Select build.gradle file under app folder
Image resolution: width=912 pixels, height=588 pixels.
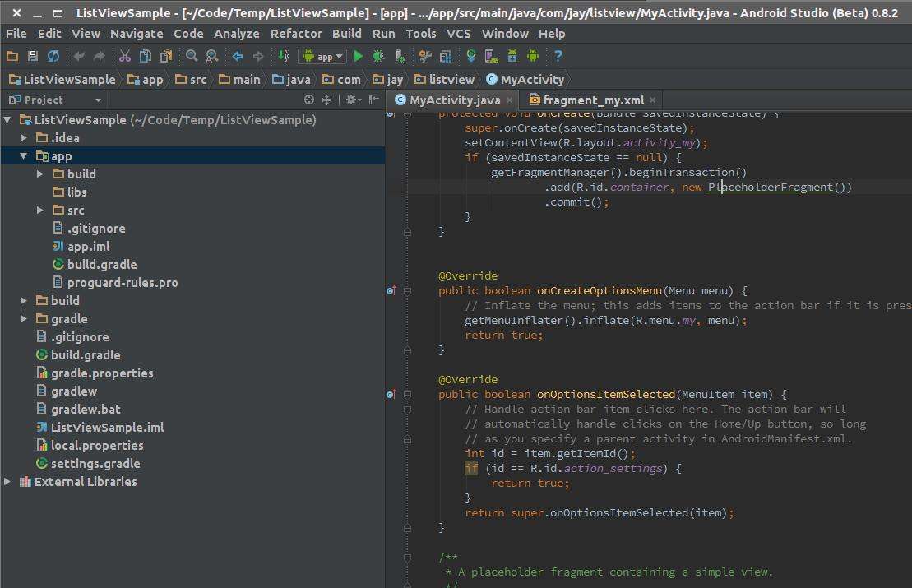point(102,264)
